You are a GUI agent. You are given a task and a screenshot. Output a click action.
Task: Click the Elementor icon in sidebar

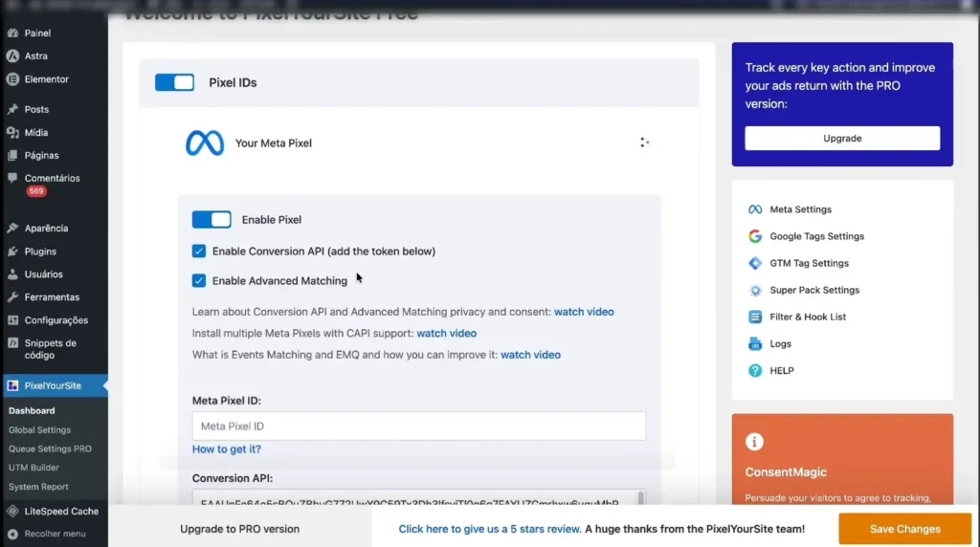click(x=12, y=79)
